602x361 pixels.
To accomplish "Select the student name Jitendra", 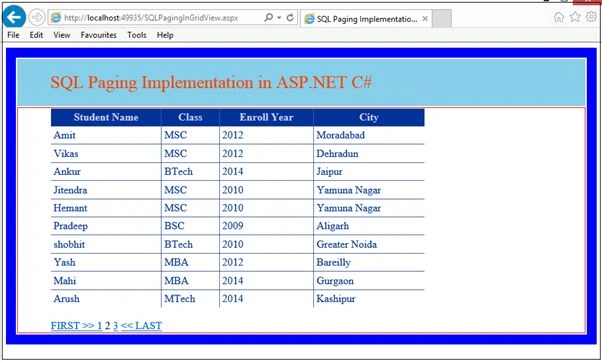I will pos(70,190).
